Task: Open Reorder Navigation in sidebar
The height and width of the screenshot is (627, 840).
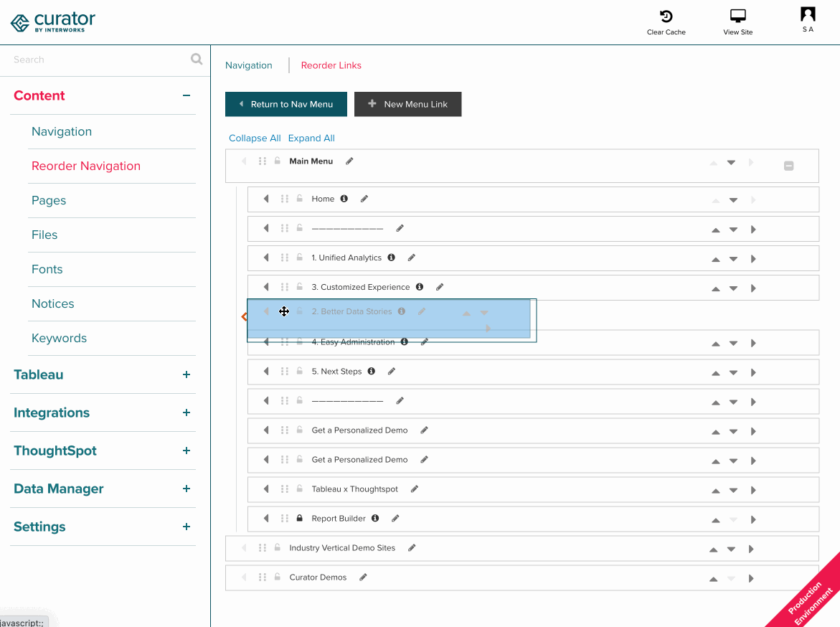Action: coord(86,166)
